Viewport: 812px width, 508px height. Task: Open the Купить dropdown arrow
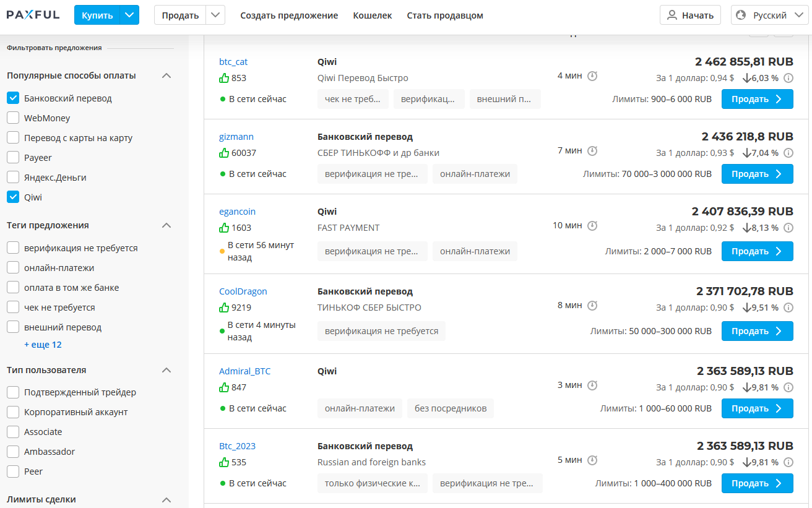(129, 15)
